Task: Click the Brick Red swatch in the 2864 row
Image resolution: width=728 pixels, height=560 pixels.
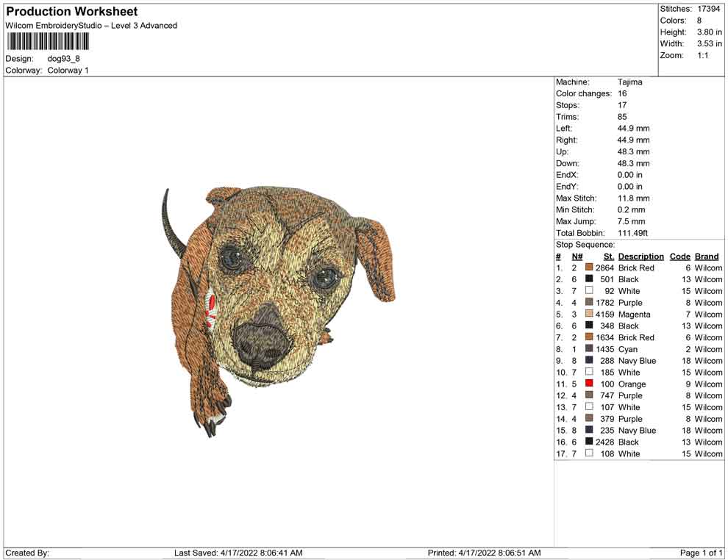Action: (589, 268)
